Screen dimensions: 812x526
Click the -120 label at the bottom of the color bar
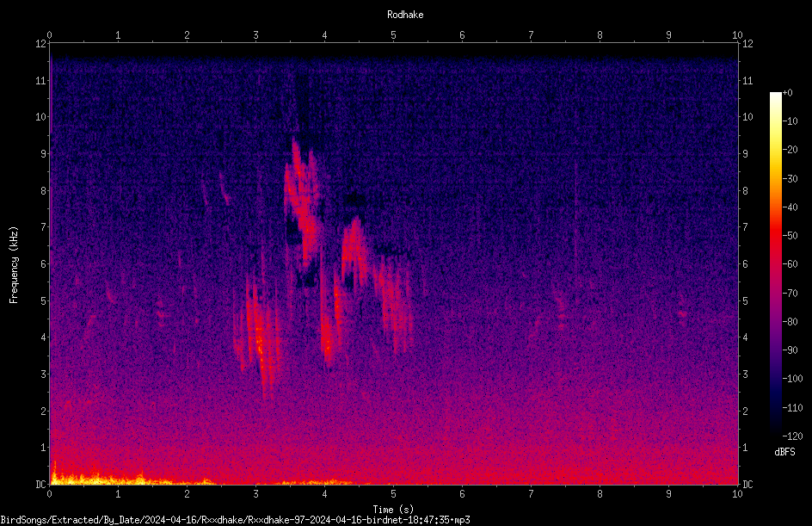pyautogui.click(x=792, y=436)
